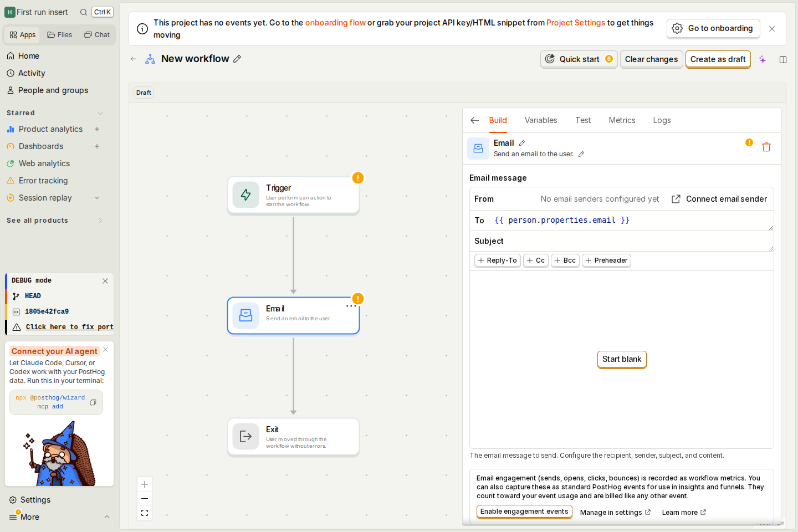
Task: Toggle the side panel layout icon
Action: coord(783,60)
